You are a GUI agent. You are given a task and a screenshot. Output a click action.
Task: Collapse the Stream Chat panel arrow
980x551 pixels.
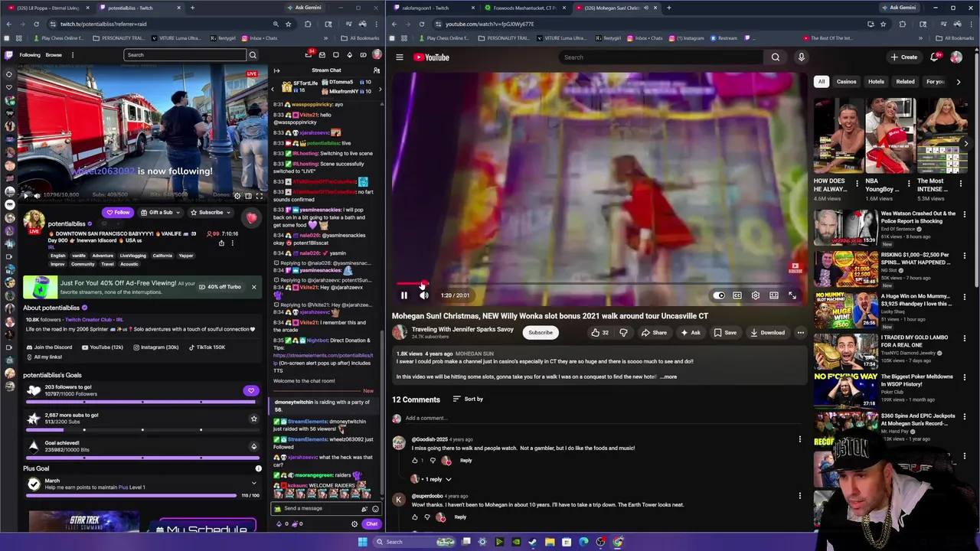[x=276, y=70]
